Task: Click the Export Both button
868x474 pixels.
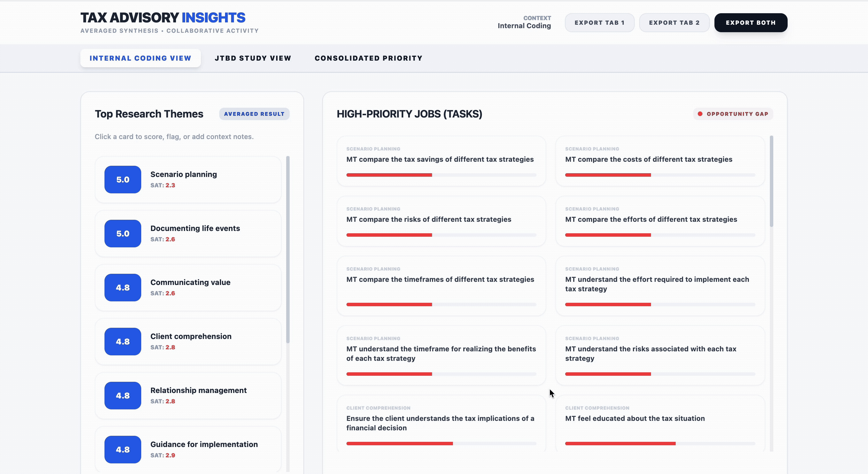Action: click(x=751, y=22)
